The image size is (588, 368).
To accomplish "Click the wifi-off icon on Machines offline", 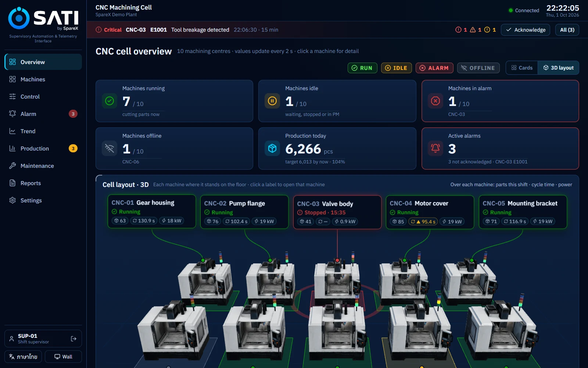I will click(x=110, y=148).
